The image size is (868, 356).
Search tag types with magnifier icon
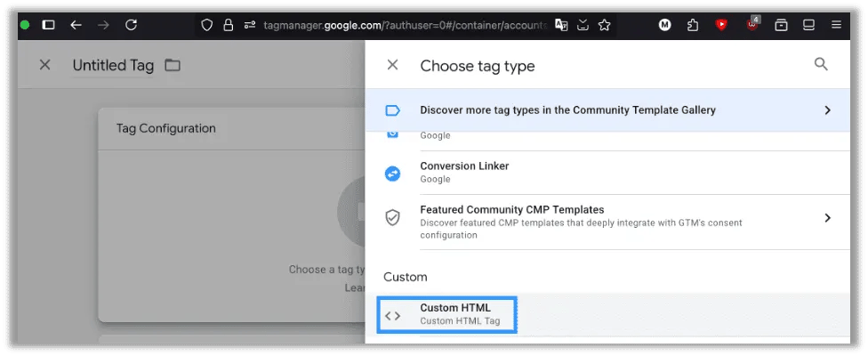point(821,64)
